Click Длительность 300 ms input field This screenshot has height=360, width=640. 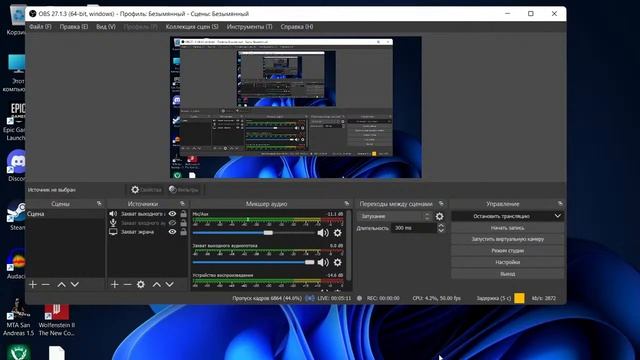tap(413, 228)
